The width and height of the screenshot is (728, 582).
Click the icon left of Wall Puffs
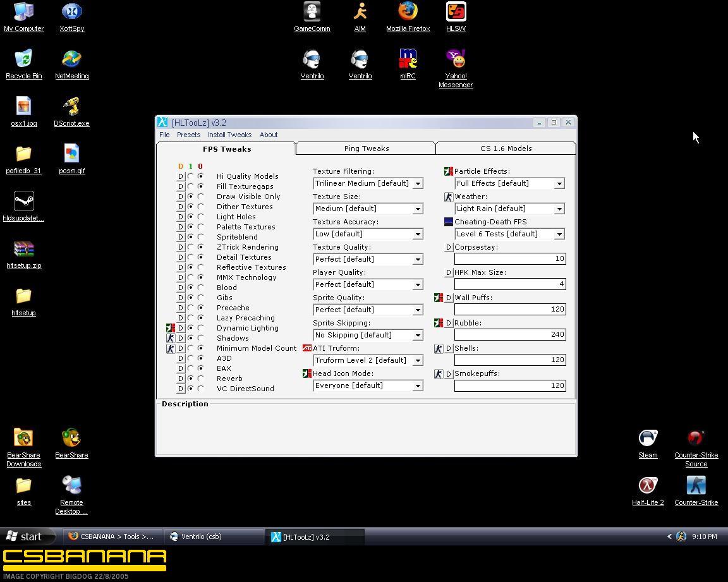439,298
